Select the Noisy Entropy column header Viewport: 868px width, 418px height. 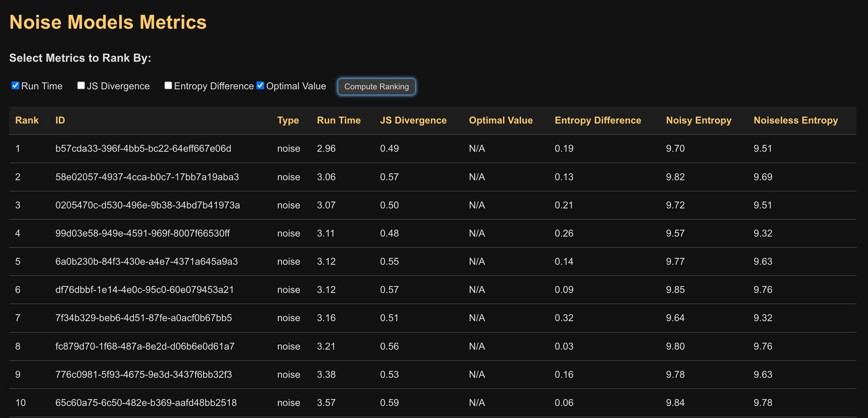(698, 120)
